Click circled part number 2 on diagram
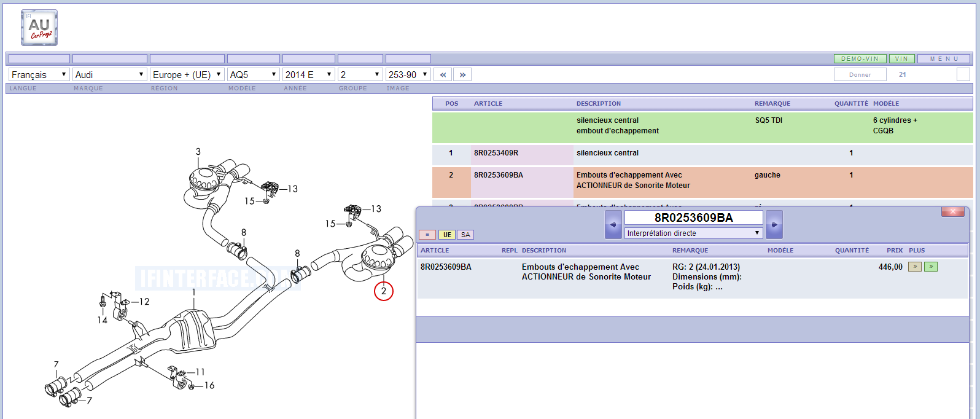980x419 pixels. [384, 291]
